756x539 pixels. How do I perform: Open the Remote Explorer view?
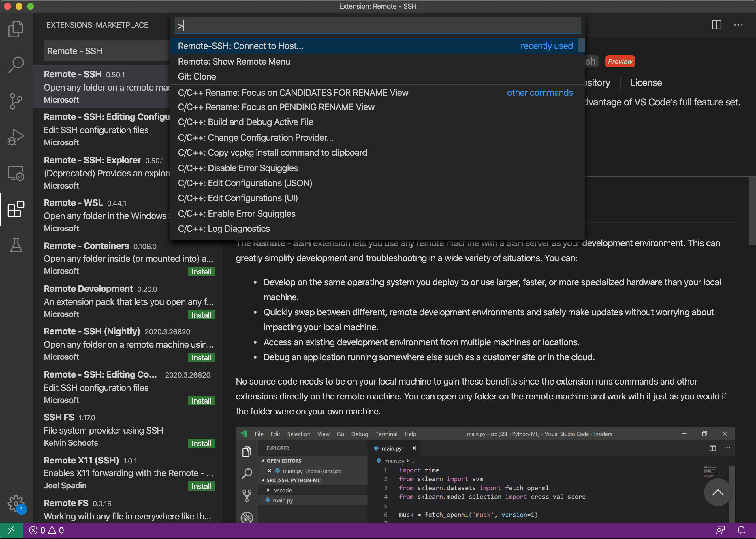pos(16,173)
